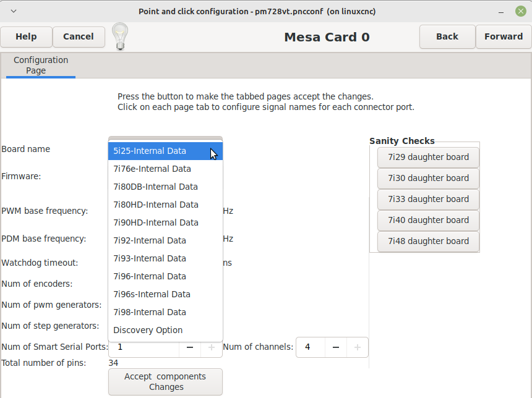Run 7i29 daughter board sanity check
This screenshot has width=532, height=398.
coord(428,158)
